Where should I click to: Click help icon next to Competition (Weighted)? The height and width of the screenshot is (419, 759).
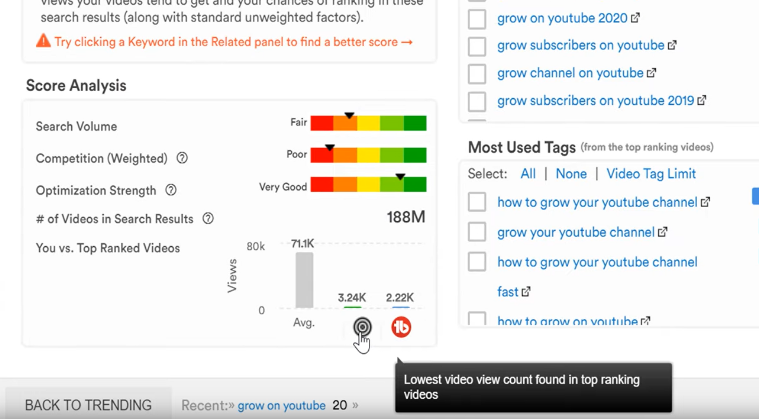coord(182,158)
